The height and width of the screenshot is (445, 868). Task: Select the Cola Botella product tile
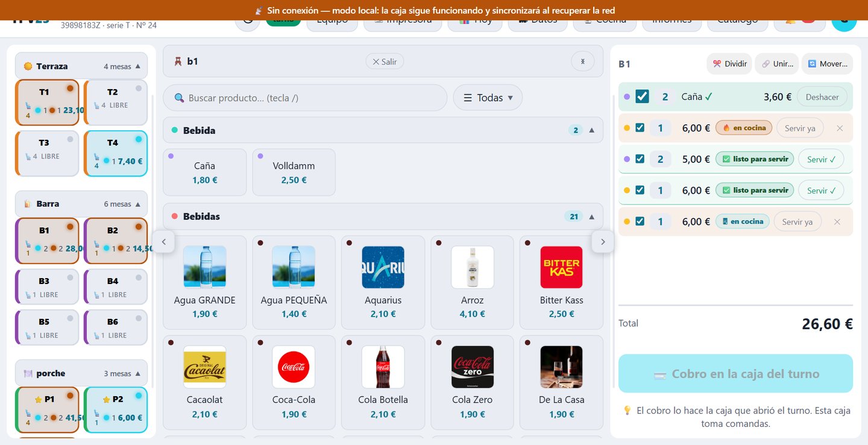[x=383, y=382]
